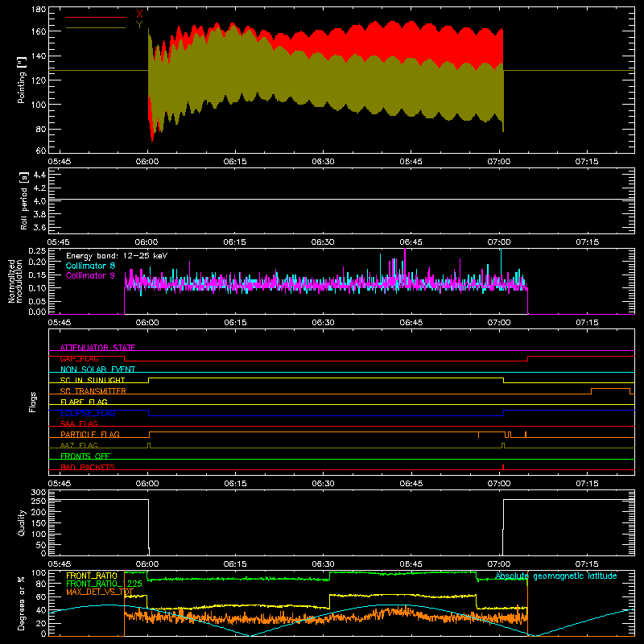Click the 'Quality' vertical axis label
The width and height of the screenshot is (644, 644).
[22, 522]
